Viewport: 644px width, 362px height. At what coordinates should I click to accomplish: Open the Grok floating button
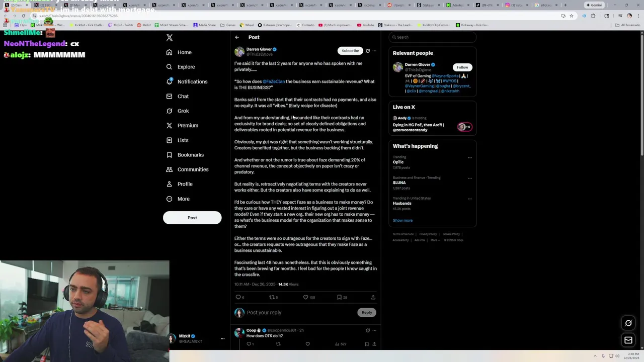tap(628, 323)
